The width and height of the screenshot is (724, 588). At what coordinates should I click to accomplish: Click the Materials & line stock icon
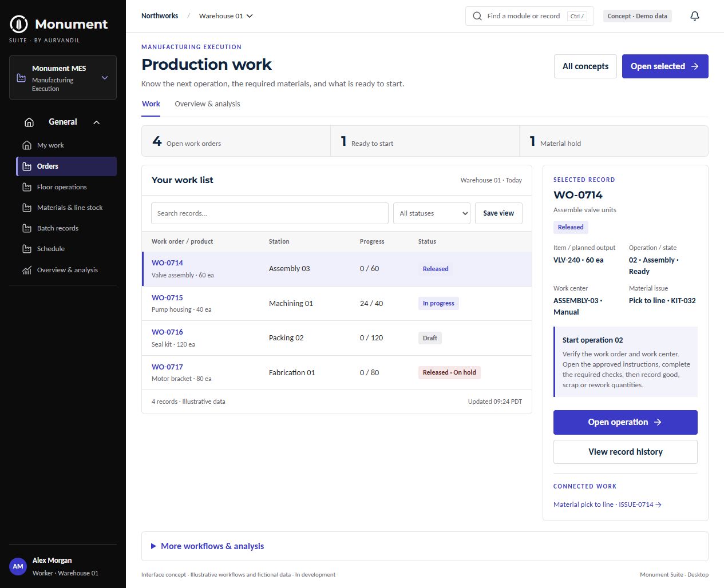[x=27, y=208]
